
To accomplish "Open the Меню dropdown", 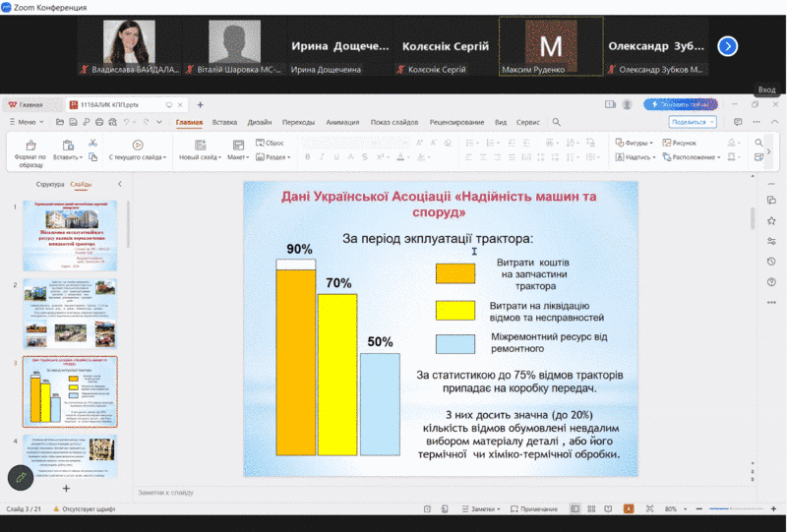I will (x=27, y=122).
